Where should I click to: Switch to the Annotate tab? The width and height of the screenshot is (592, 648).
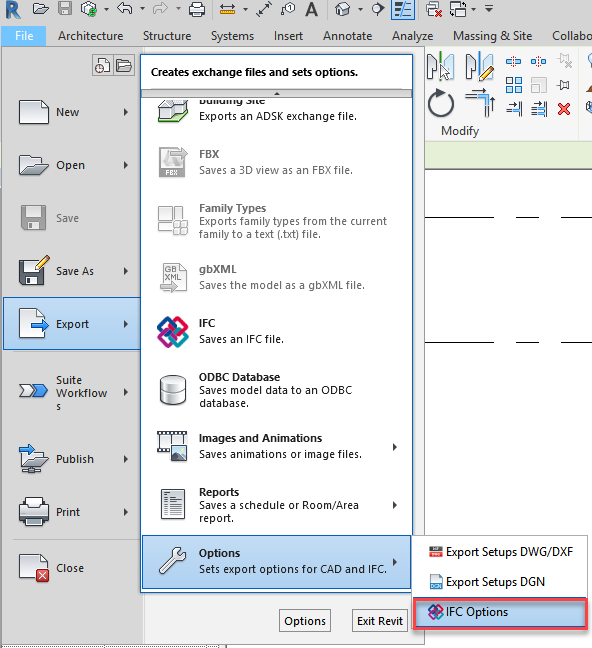[x=347, y=36]
